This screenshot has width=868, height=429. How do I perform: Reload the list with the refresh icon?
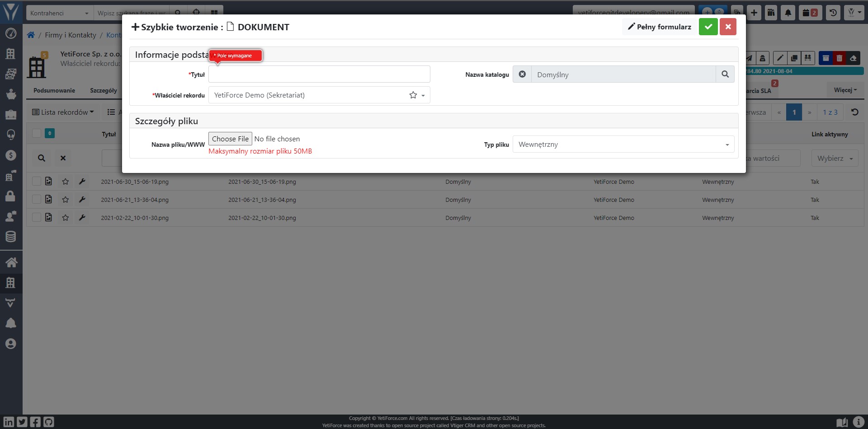point(854,112)
